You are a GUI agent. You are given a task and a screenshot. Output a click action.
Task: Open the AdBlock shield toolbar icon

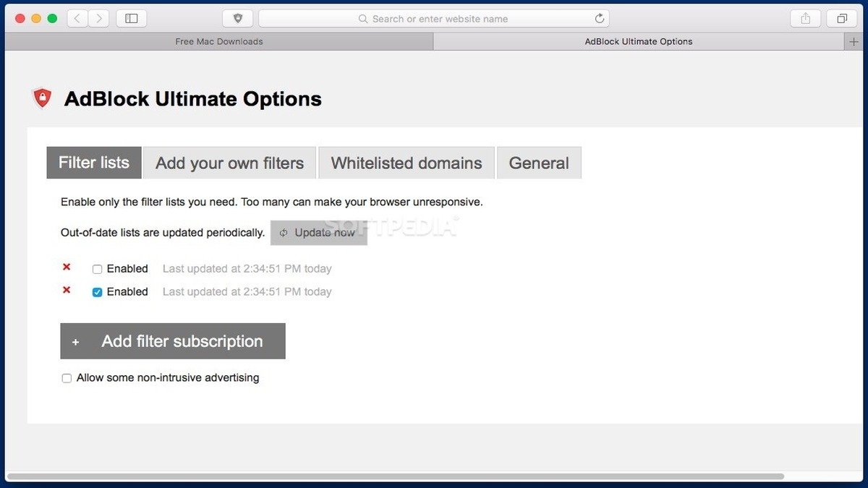pos(238,18)
